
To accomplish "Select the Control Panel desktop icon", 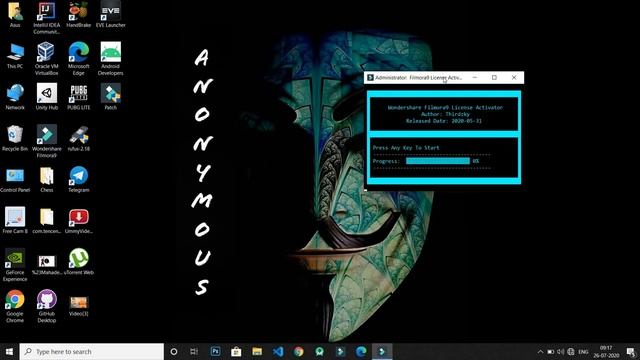I will (15, 180).
